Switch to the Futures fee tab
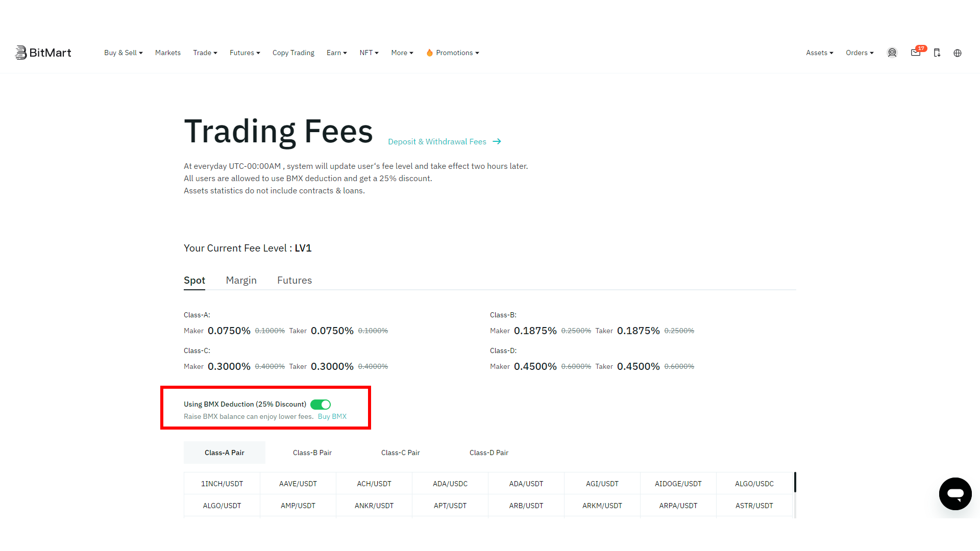980x551 pixels. (295, 280)
